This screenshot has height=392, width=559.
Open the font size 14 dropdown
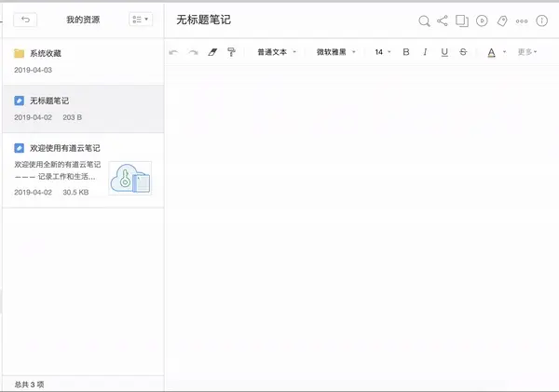coord(383,52)
